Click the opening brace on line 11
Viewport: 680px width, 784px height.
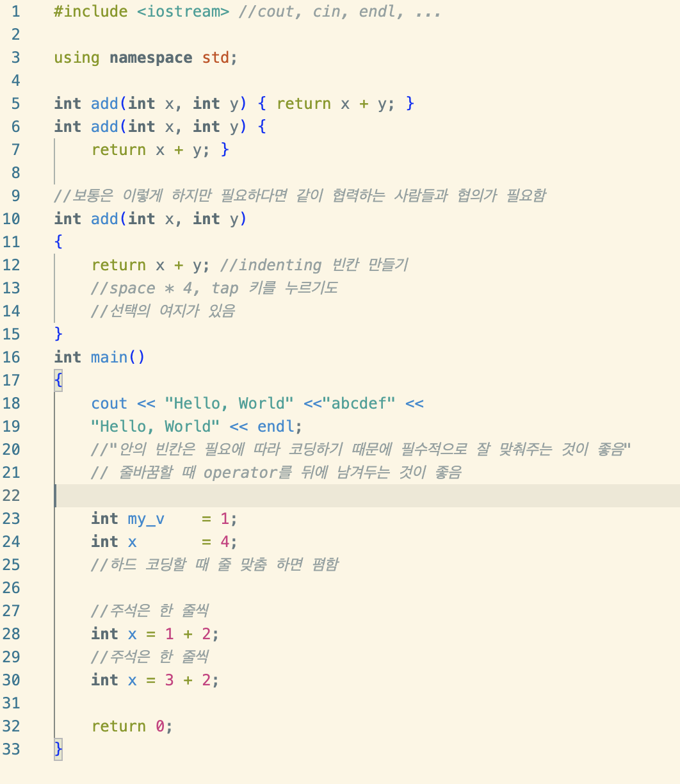click(59, 242)
